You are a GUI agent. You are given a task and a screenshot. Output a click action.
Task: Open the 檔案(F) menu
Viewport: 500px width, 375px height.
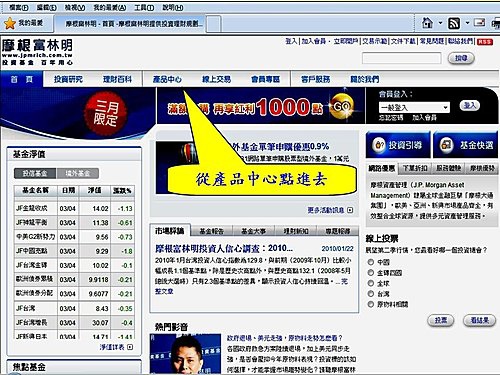[x=19, y=7]
